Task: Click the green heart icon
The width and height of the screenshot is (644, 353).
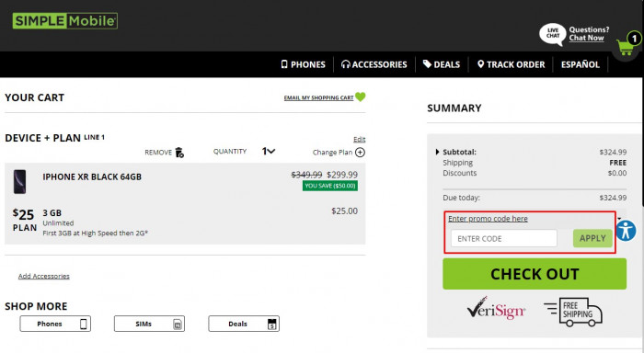Action: point(361,97)
